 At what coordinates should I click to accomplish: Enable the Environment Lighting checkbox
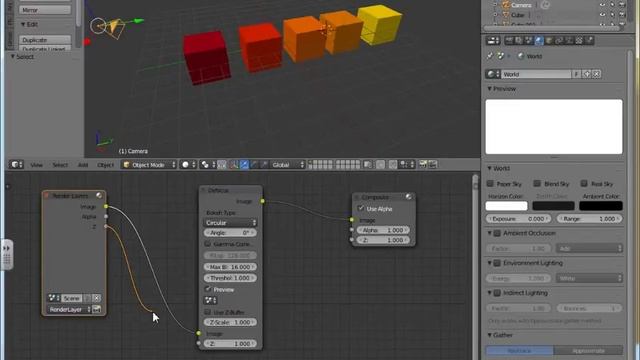pos(497,263)
